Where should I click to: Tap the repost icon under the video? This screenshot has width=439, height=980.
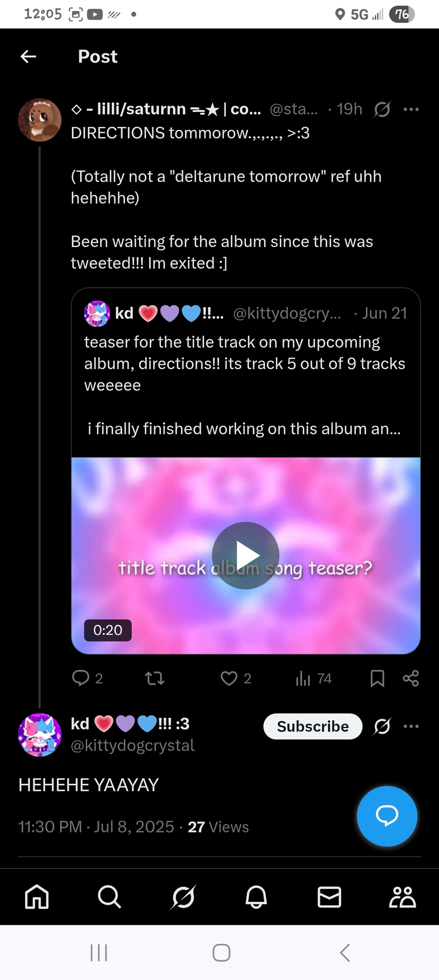tap(155, 678)
